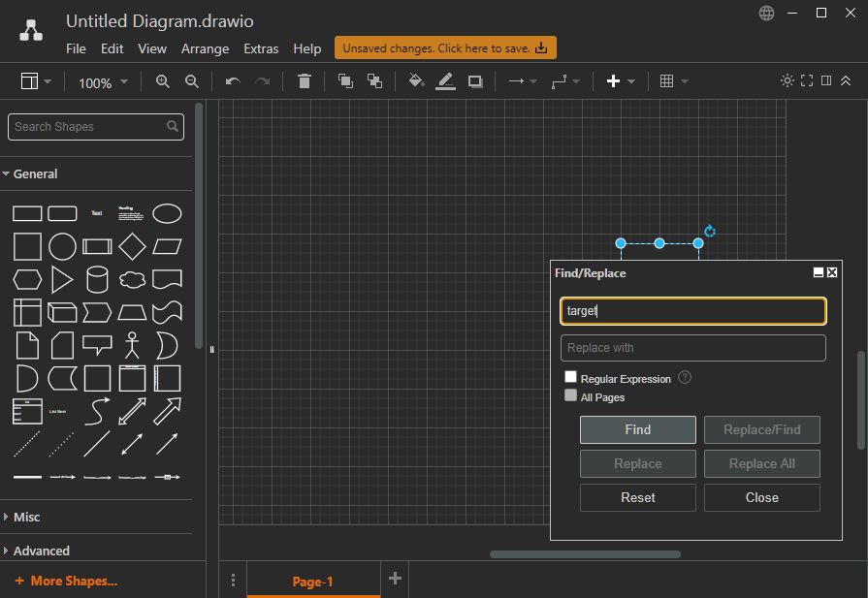Click the Replace All button
This screenshot has height=598, width=868.
coord(761,463)
